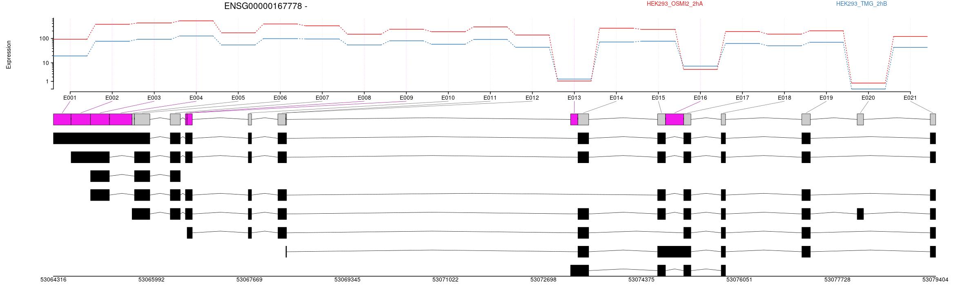This screenshot has width=980, height=286.
Task: Click exon label E017
Action: pyautogui.click(x=742, y=98)
